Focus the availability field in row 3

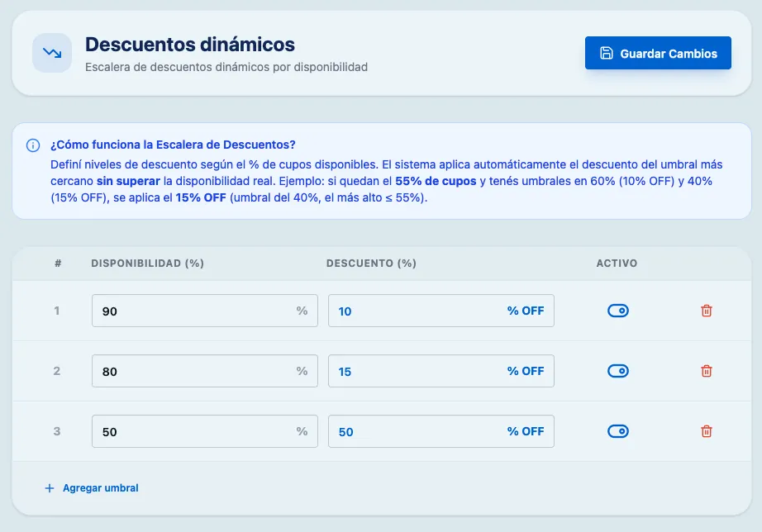coord(205,431)
